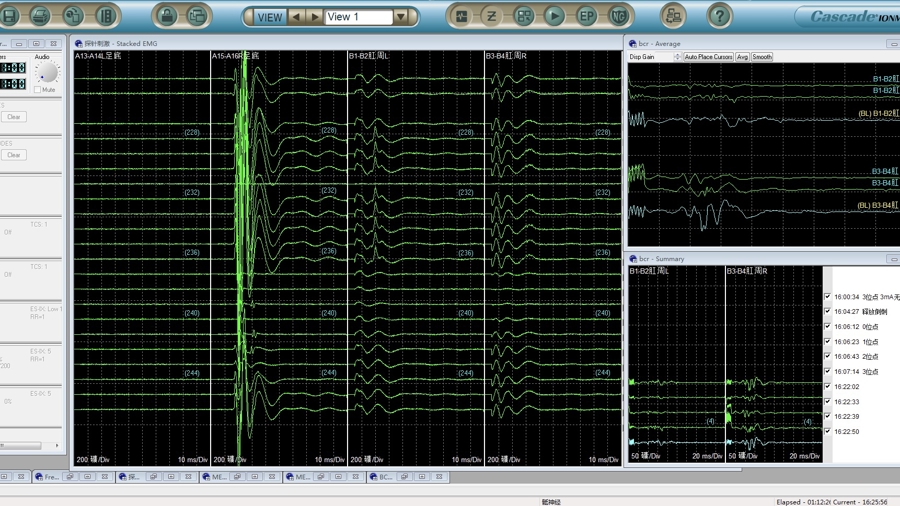The height and width of the screenshot is (506, 900).
Task: Open the View 1 dropdown arrow
Action: 401,17
